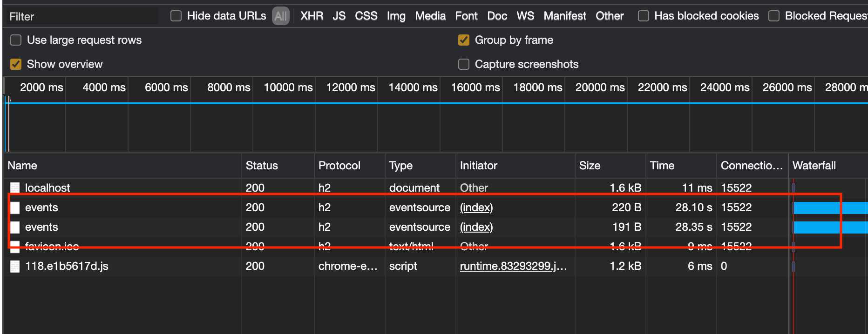Enable Hide data URLs checkbox
Screen dimensions: 868x334
[x=176, y=16]
